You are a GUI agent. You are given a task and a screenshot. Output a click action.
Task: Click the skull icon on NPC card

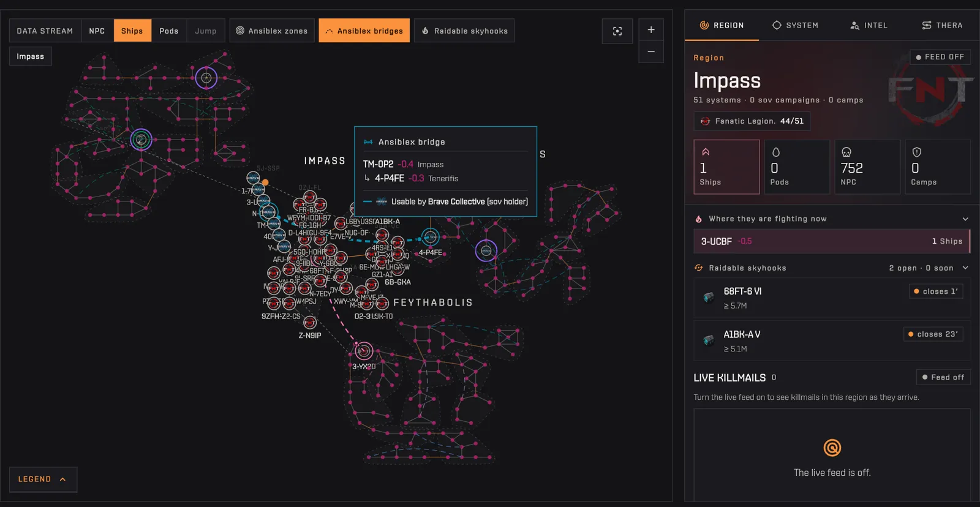click(846, 152)
